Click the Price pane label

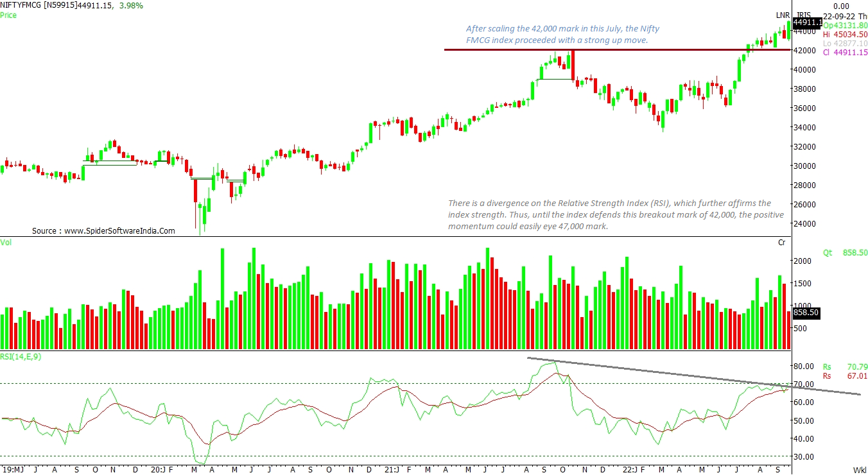click(x=8, y=15)
